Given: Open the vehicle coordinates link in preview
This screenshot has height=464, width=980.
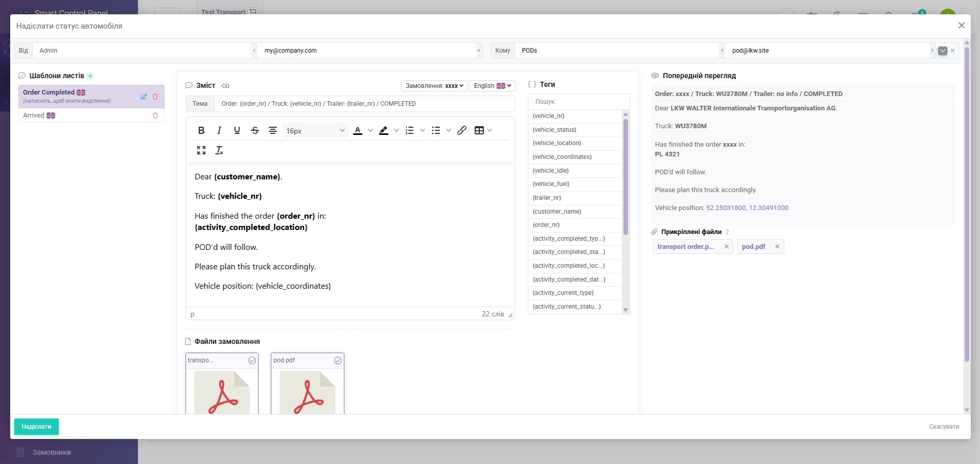Looking at the screenshot, I should [747, 208].
